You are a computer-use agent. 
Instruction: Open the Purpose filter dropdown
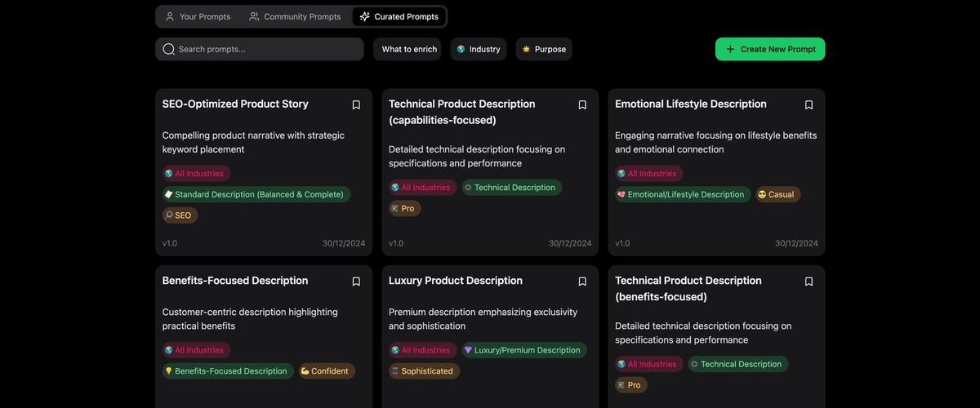click(x=544, y=49)
